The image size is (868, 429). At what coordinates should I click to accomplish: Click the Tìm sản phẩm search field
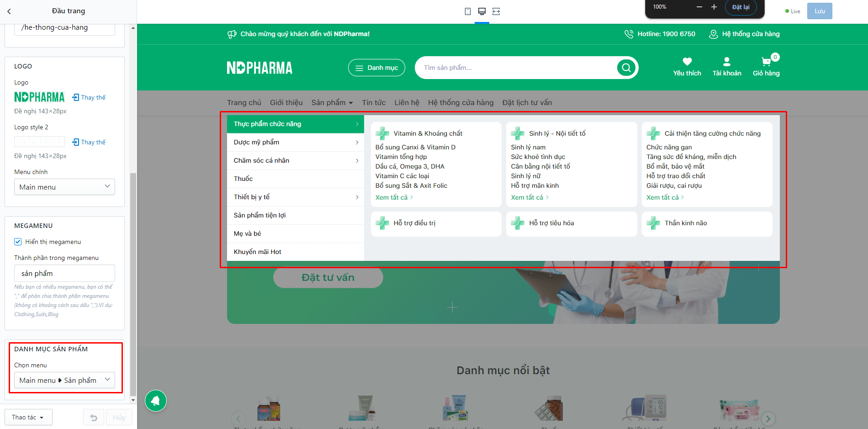(516, 68)
